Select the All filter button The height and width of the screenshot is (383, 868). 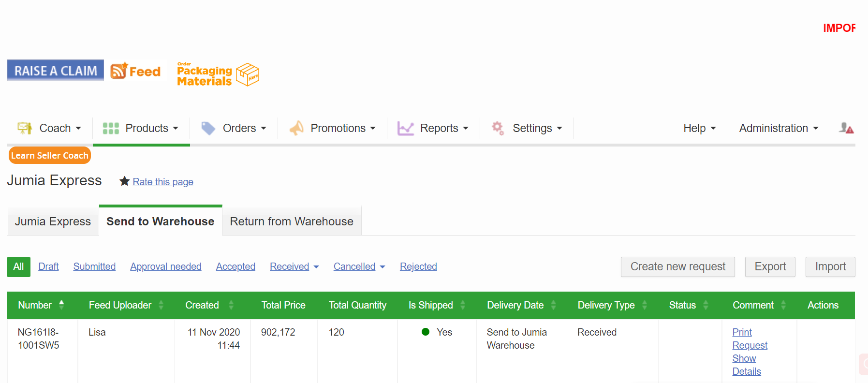click(18, 266)
